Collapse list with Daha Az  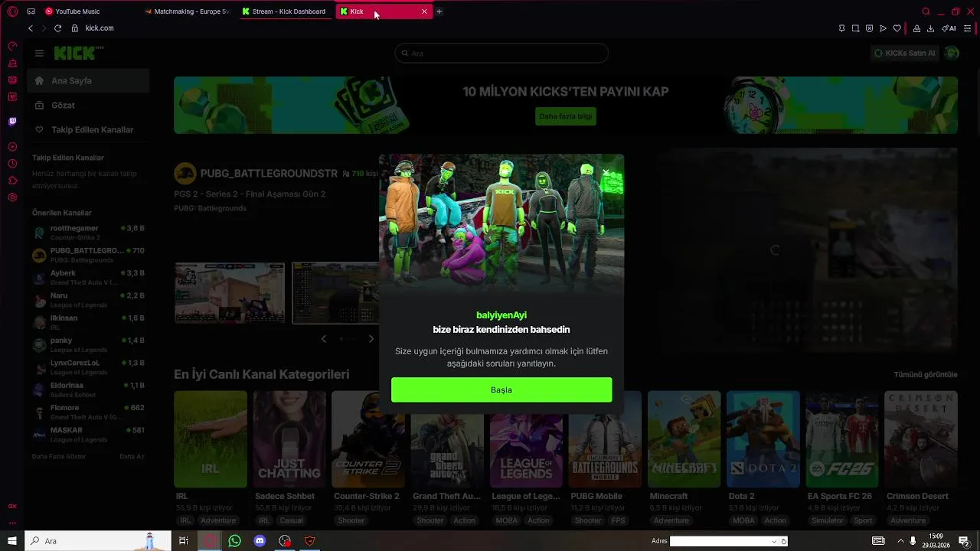[132, 456]
